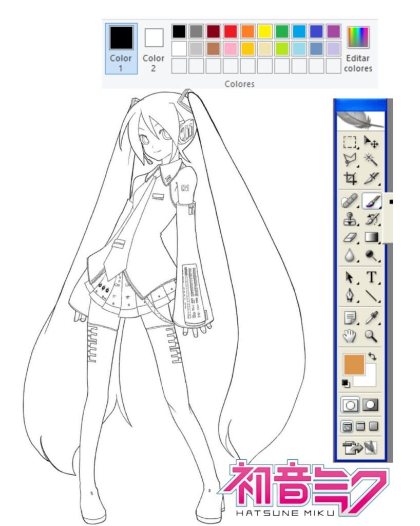
Task: Choose the Dodge tool
Action: pos(371,255)
